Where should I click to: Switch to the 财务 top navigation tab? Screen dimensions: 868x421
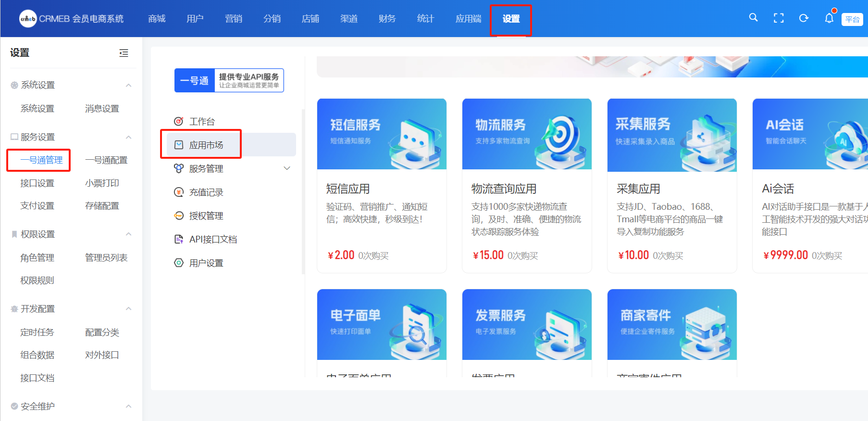click(x=387, y=19)
